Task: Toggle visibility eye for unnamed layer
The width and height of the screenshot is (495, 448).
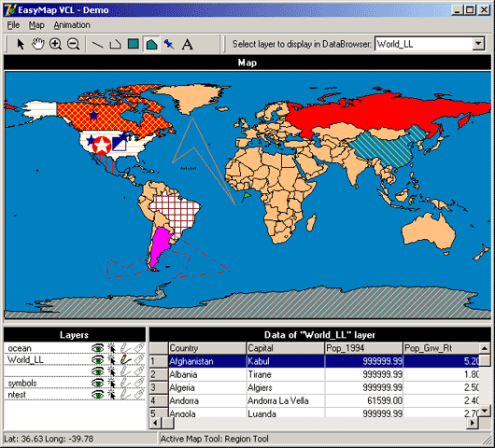Action: 97,371
